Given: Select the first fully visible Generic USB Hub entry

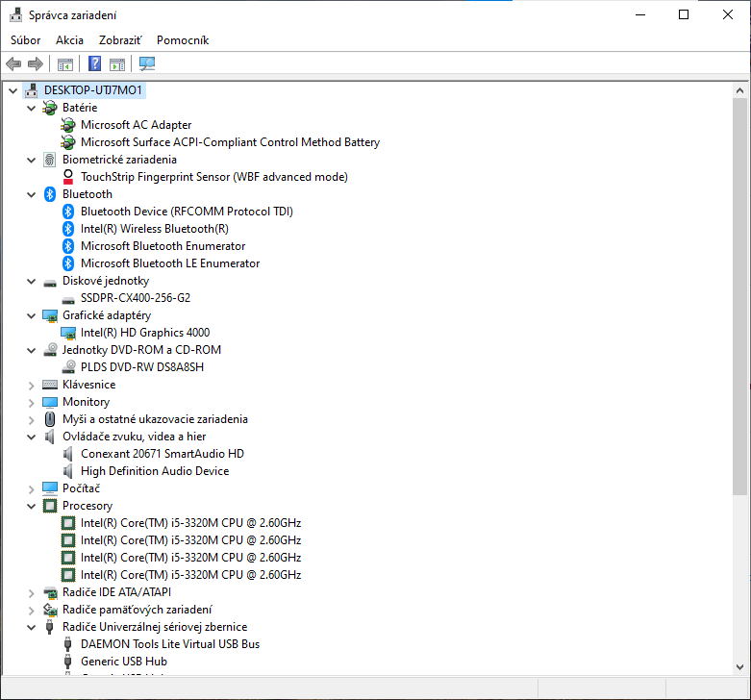Looking at the screenshot, I should (x=124, y=662).
